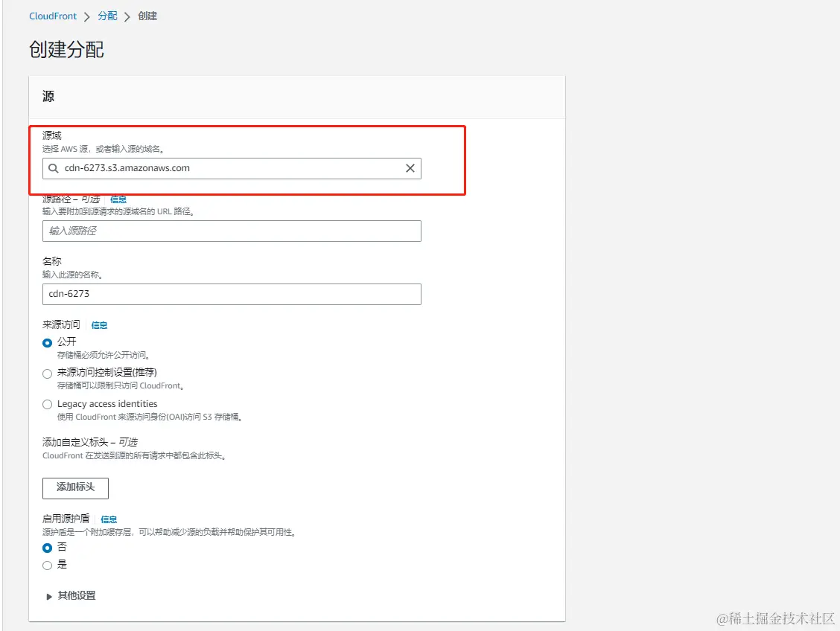This screenshot has height=631, width=840.
Task: Open the CloudFront breadcrumb link
Action: [x=53, y=16]
